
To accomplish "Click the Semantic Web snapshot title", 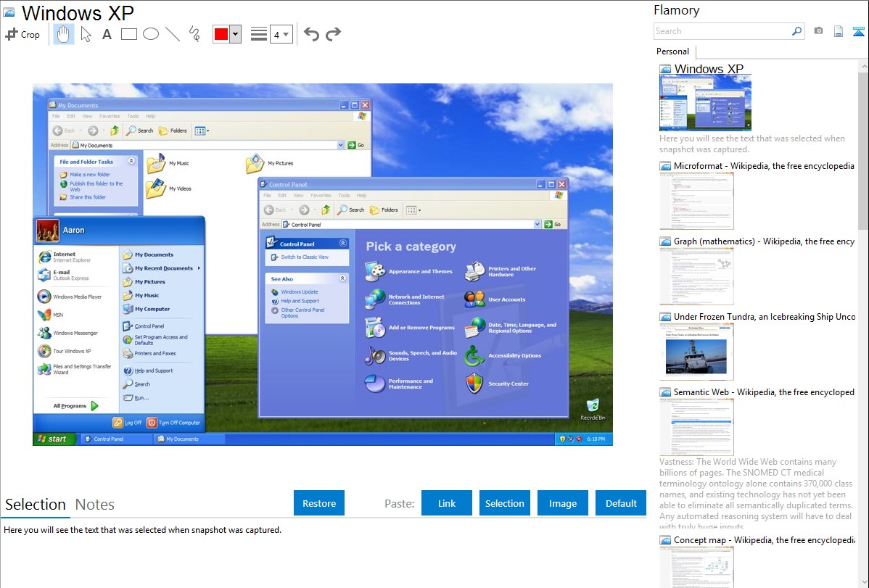I will (765, 392).
